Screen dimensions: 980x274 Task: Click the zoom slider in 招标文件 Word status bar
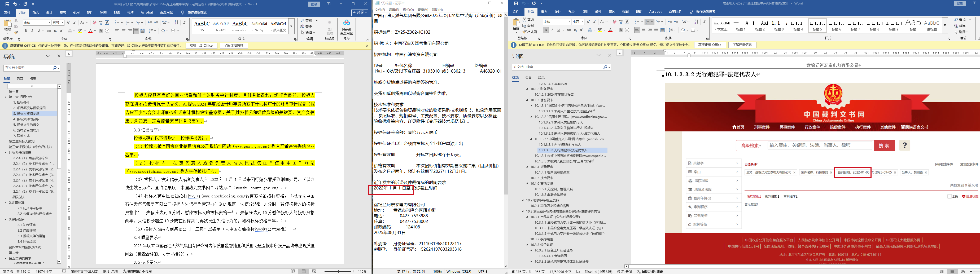pyautogui.click(x=338, y=271)
